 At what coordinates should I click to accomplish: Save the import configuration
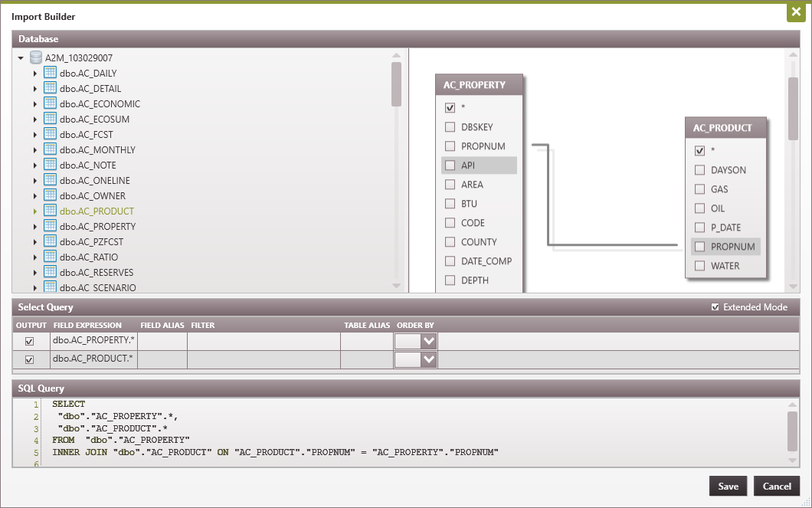(x=728, y=486)
